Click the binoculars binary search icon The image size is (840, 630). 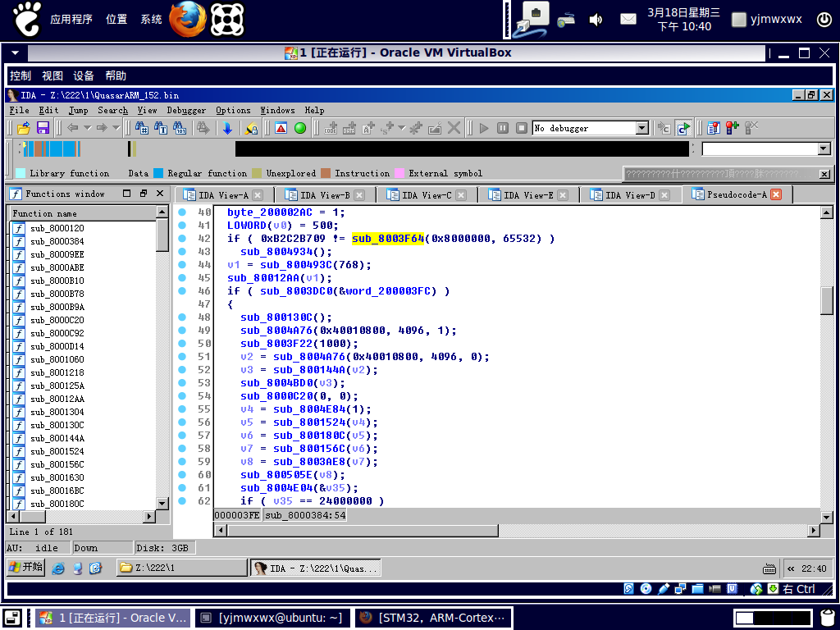pos(180,128)
